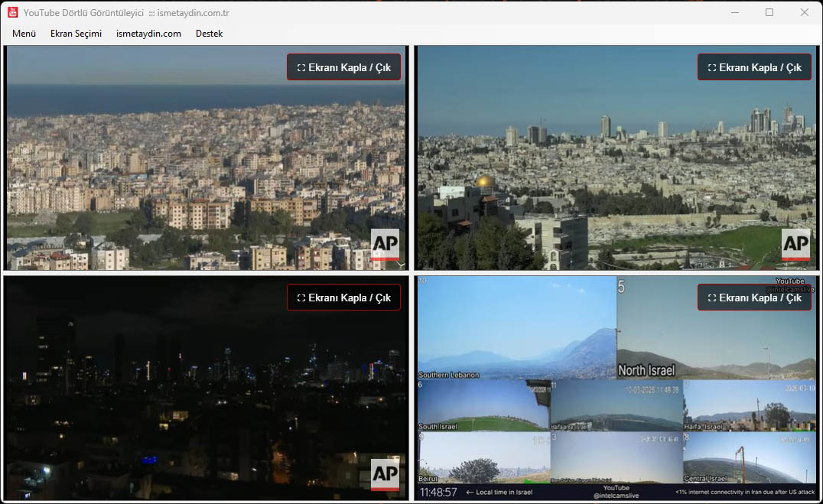823x504 pixels.
Task: Open the Menü menu
Action: 24,34
